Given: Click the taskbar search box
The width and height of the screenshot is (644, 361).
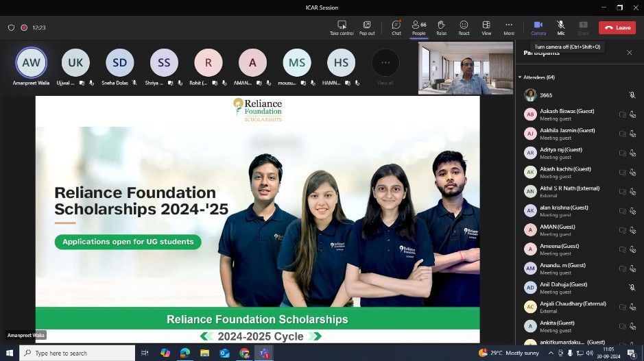Looking at the screenshot, I should 77,353.
